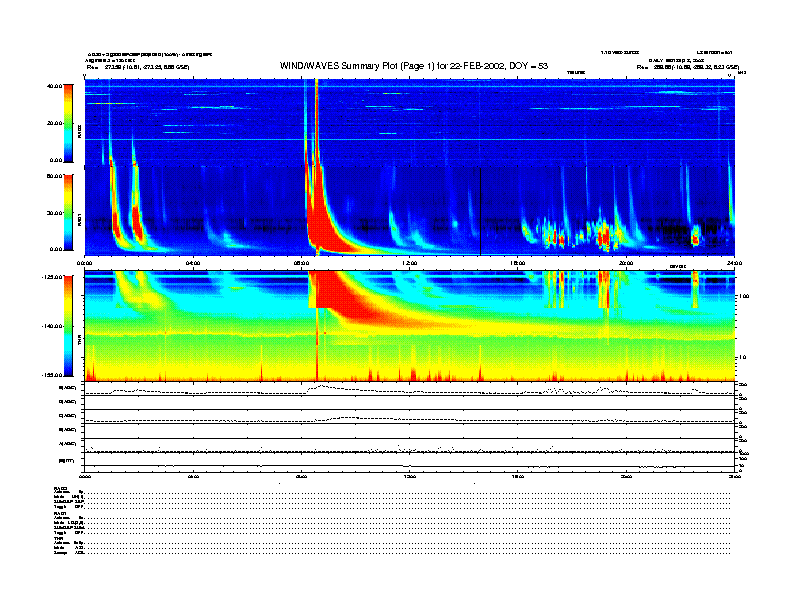Click the 20:00 tick under RAD1 spectrogram

point(626,263)
